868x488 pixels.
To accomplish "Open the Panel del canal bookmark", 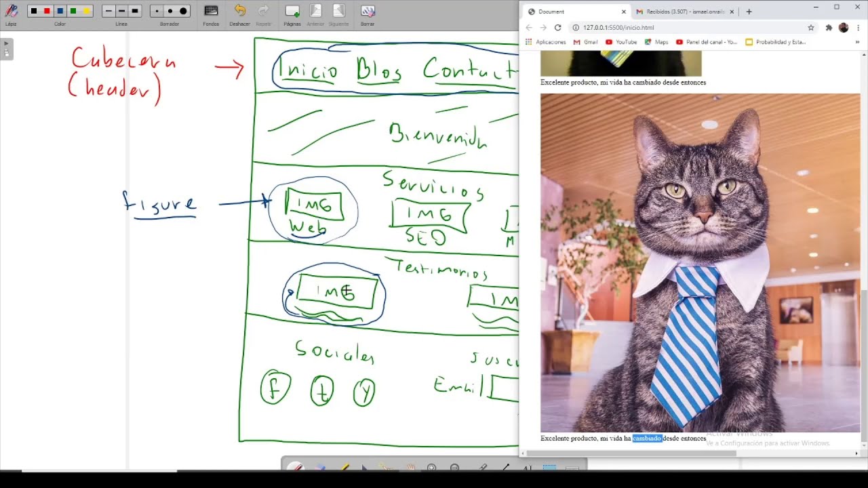I will click(707, 42).
